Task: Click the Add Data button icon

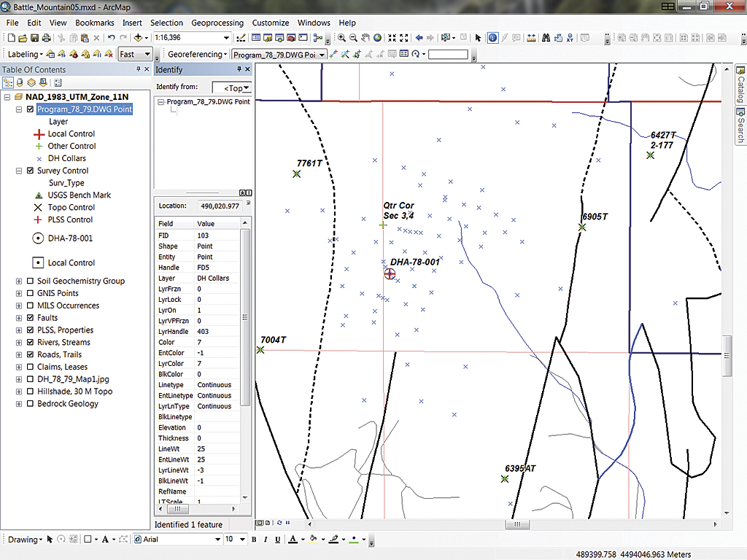Action: click(137, 38)
